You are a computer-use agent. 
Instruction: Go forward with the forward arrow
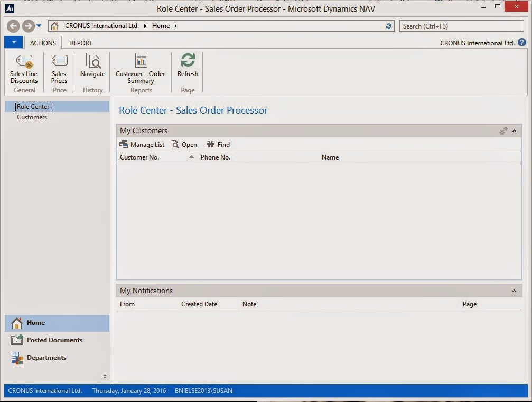coord(28,26)
